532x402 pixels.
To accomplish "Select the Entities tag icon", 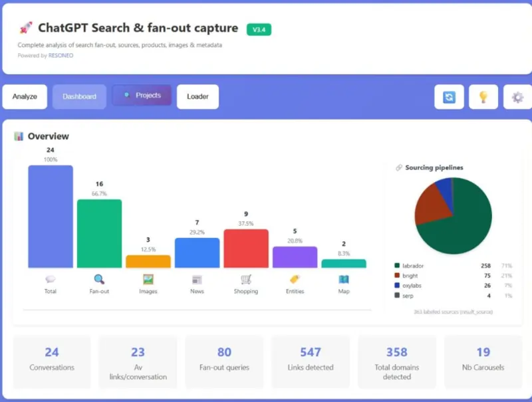I will pos(295,279).
